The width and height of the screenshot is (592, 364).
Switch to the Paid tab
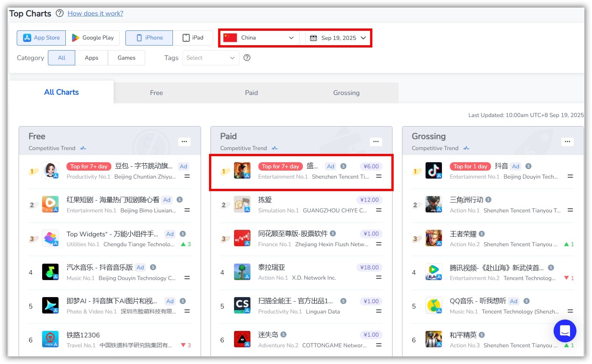pos(251,93)
